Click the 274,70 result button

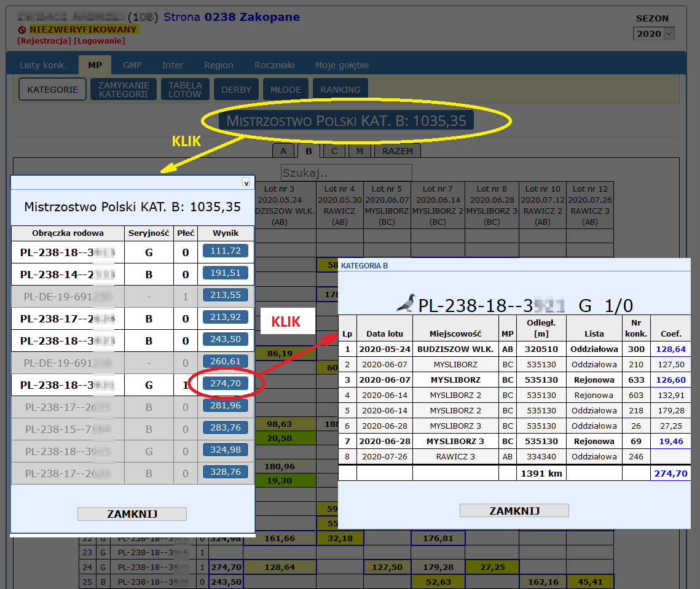click(x=226, y=383)
